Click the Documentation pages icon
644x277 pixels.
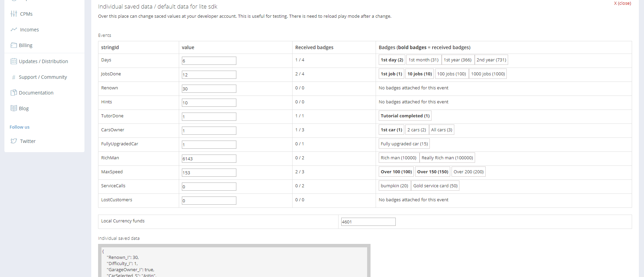click(14, 92)
